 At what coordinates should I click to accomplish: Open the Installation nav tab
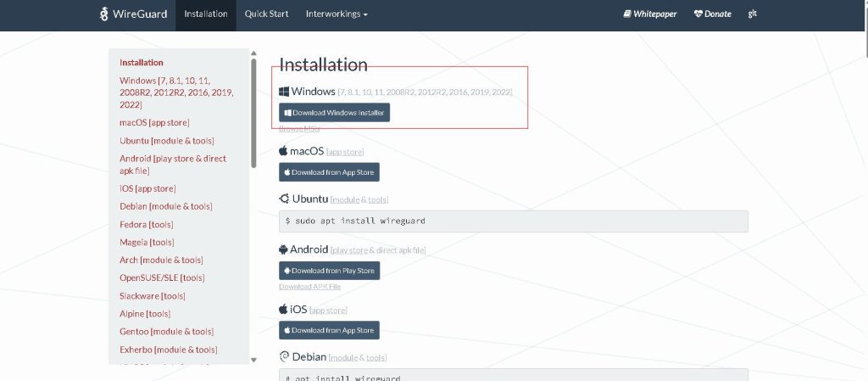point(206,14)
